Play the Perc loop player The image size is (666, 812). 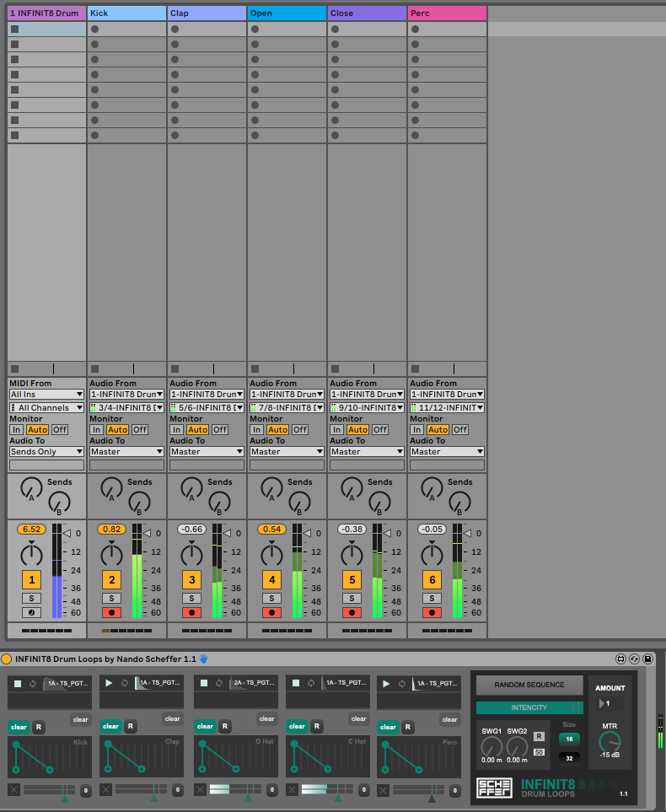[x=386, y=684]
